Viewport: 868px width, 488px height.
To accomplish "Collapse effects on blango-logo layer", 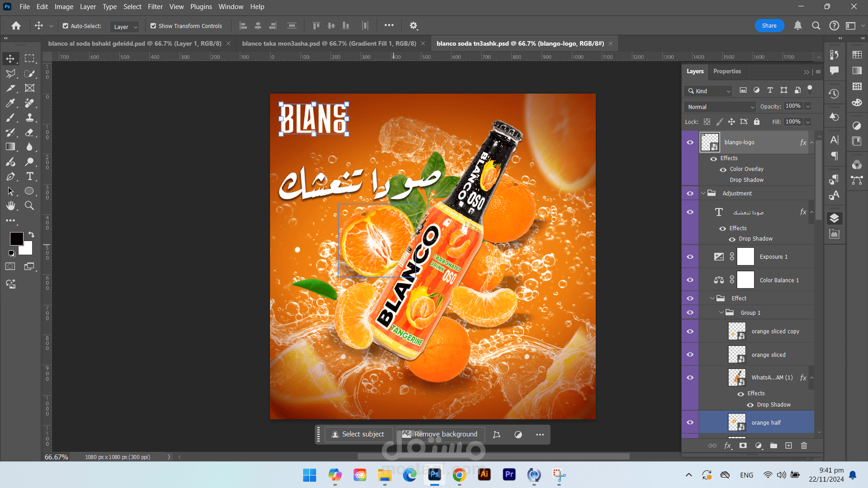I will coord(812,142).
